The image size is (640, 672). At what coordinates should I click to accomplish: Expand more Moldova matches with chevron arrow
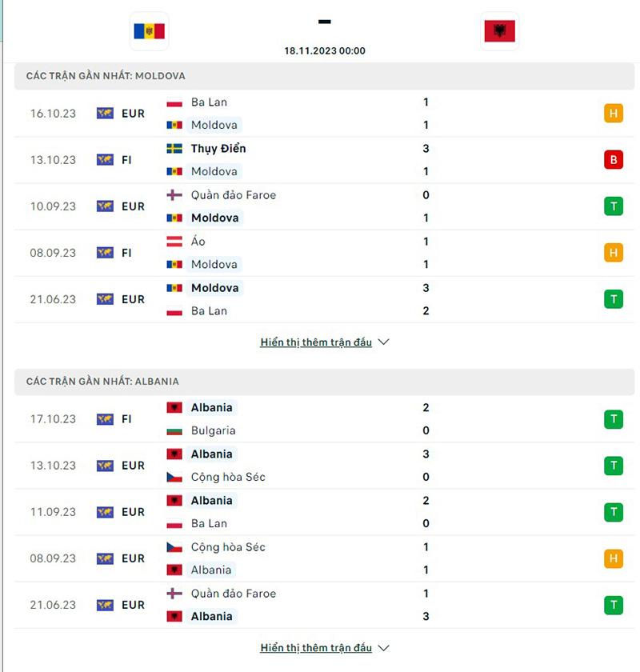pyautogui.click(x=383, y=342)
